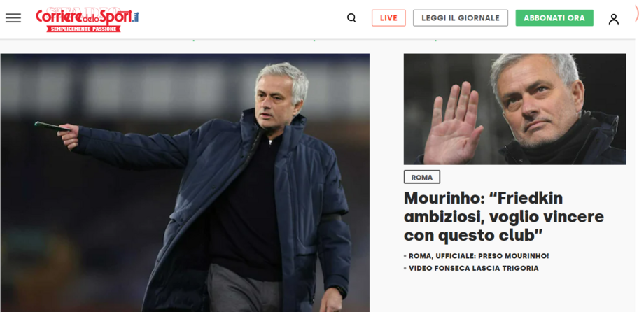Go home via the Corriere dello Sport logo
The width and height of the screenshot is (644, 312).
87,20
